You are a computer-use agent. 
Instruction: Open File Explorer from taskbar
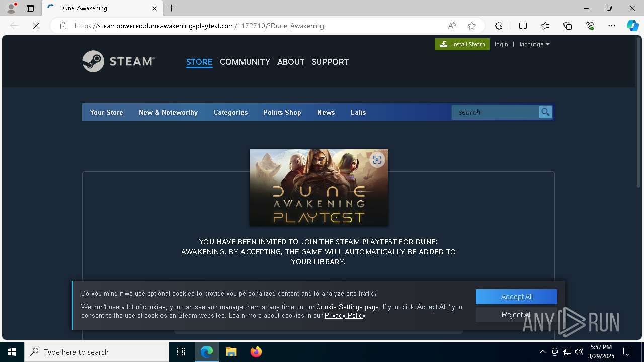click(x=231, y=352)
